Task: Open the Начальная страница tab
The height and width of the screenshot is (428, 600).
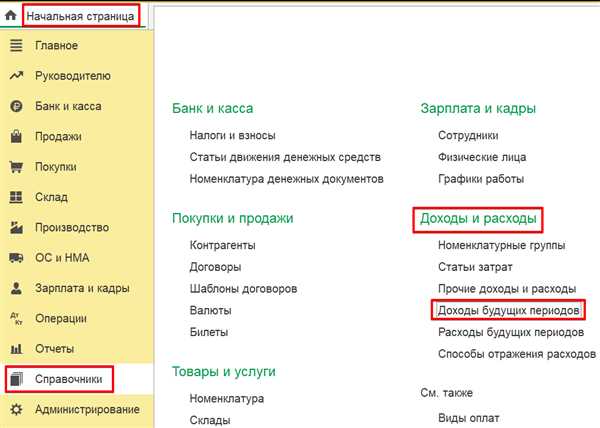Action: [x=80, y=16]
